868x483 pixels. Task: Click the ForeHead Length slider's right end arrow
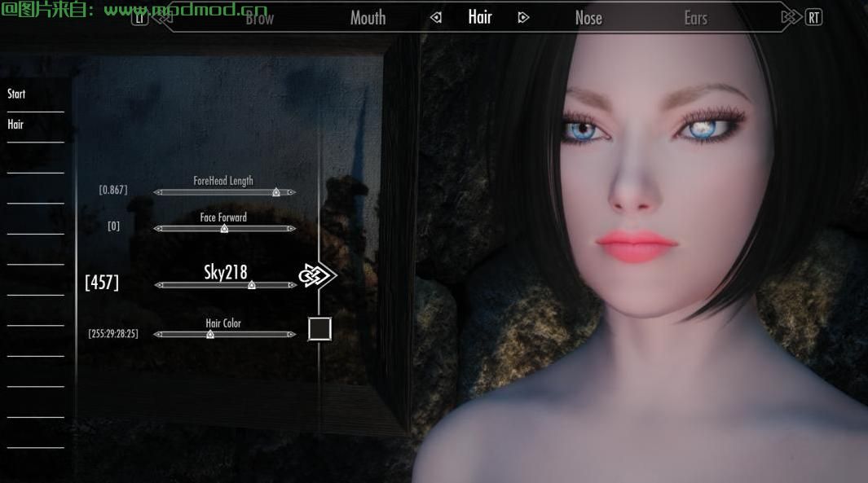[x=291, y=193]
